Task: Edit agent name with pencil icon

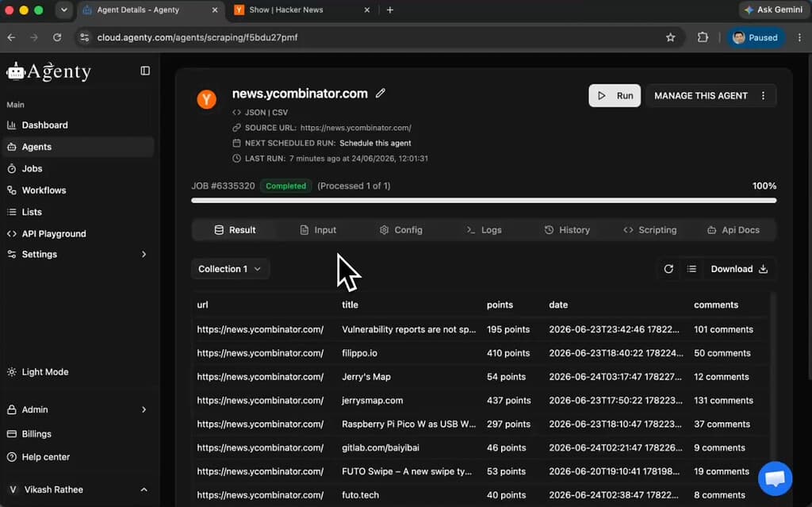Action: tap(381, 94)
